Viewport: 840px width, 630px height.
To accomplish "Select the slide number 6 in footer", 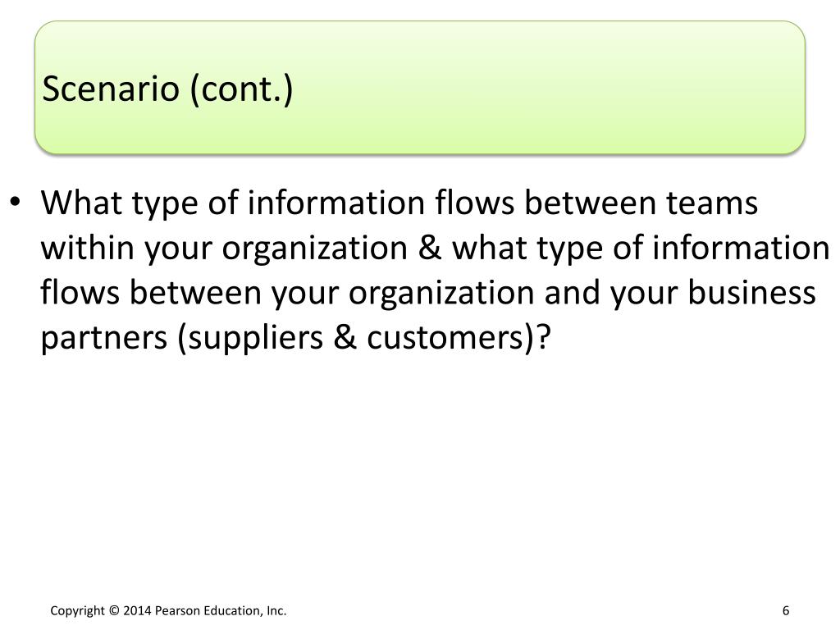I will [786, 610].
